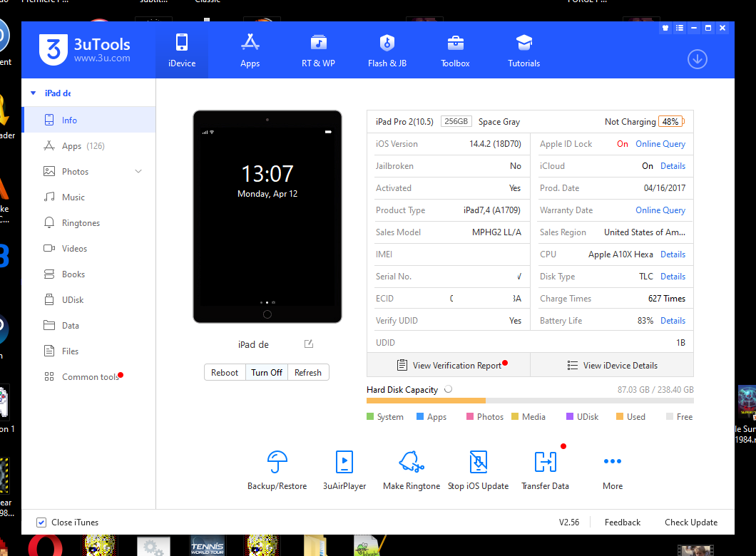The width and height of the screenshot is (756, 556).
Task: Open Common tools in the sidebar
Action: (x=88, y=377)
